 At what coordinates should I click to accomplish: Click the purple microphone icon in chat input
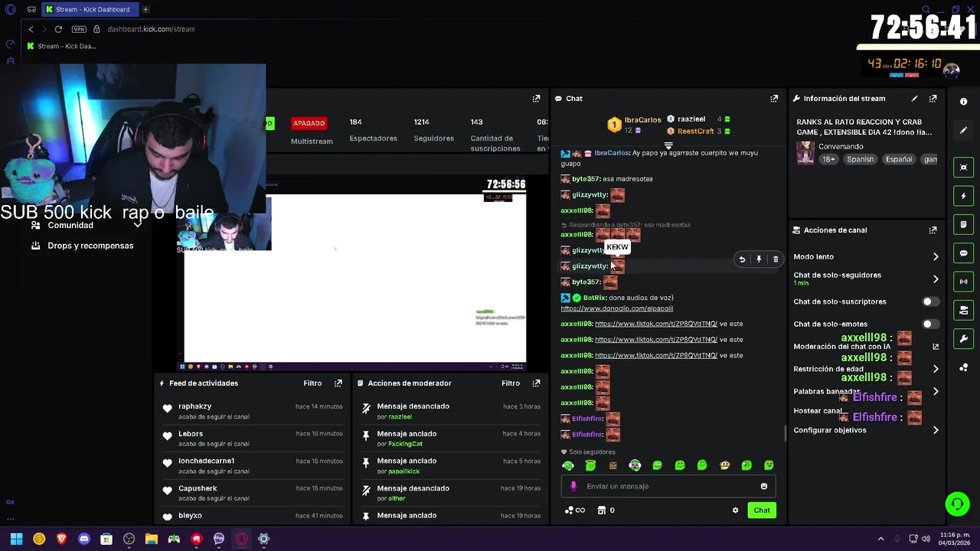pos(573,487)
